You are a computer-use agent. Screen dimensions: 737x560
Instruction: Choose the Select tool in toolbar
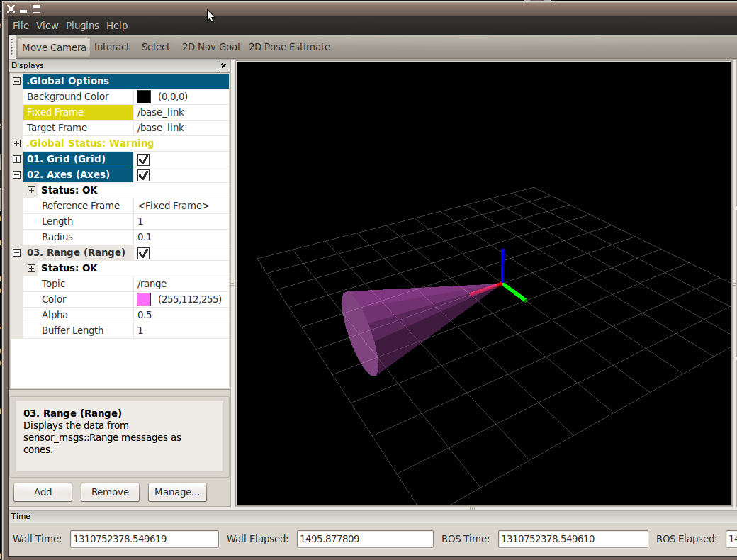(155, 47)
